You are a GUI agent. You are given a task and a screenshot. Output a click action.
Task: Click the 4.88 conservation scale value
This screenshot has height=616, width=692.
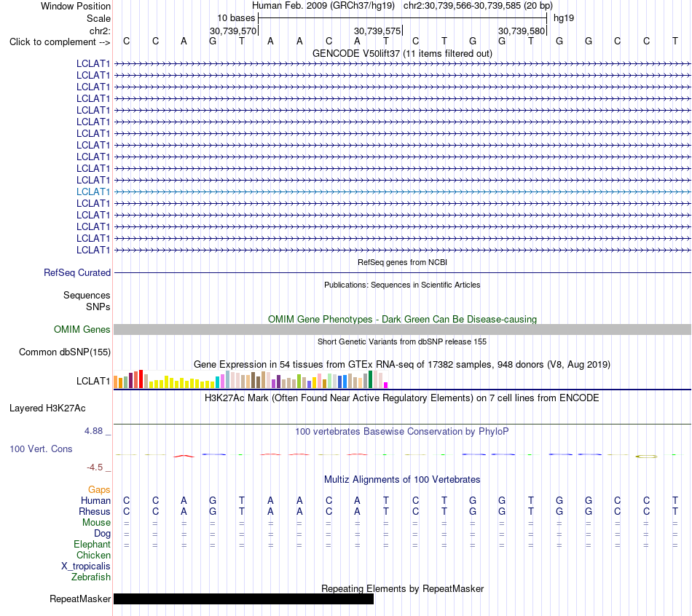point(93,431)
